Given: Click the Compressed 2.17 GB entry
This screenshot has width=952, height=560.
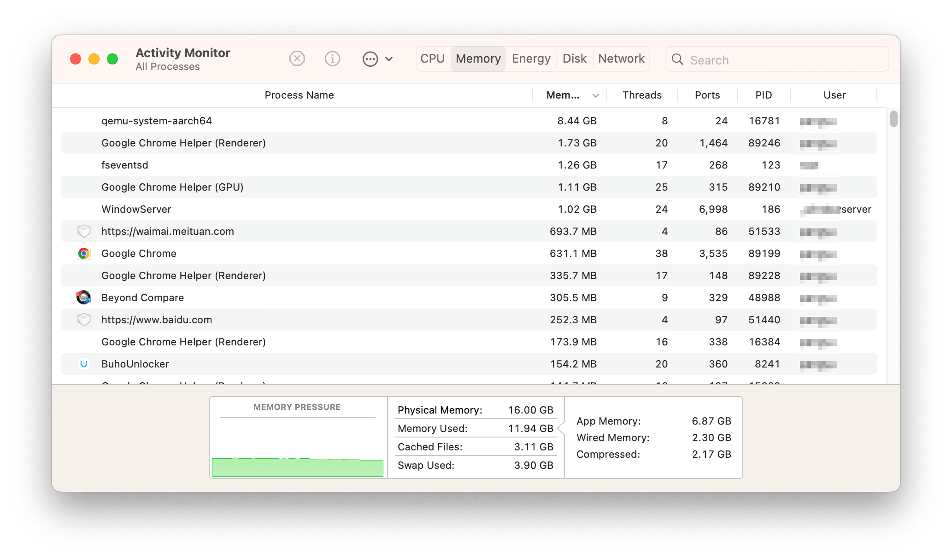Looking at the screenshot, I should [654, 454].
